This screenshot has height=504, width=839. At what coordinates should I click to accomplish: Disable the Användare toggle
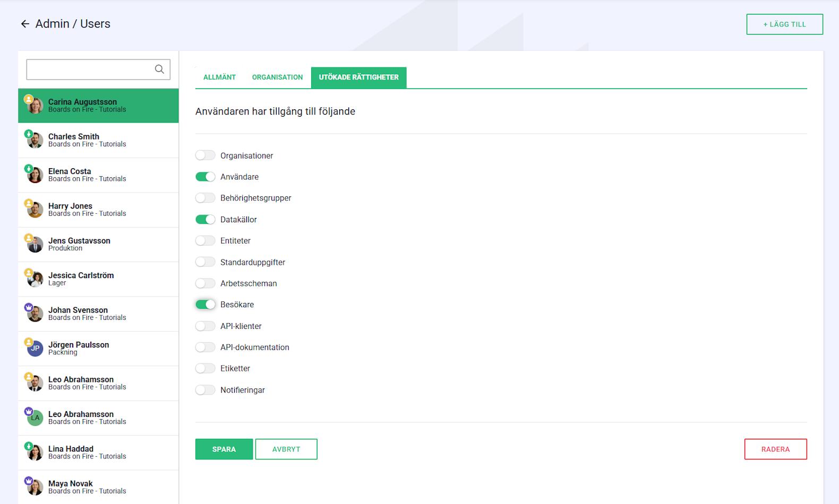pyautogui.click(x=205, y=177)
